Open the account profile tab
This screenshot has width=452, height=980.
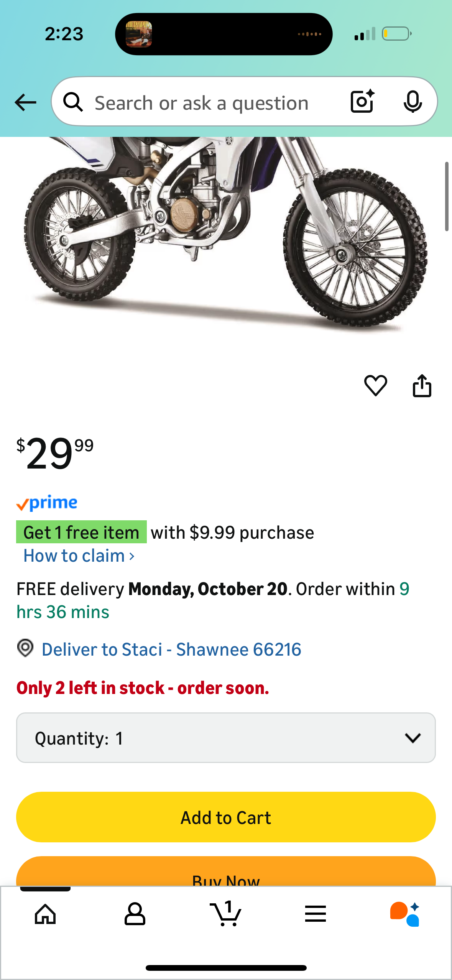pos(135,914)
